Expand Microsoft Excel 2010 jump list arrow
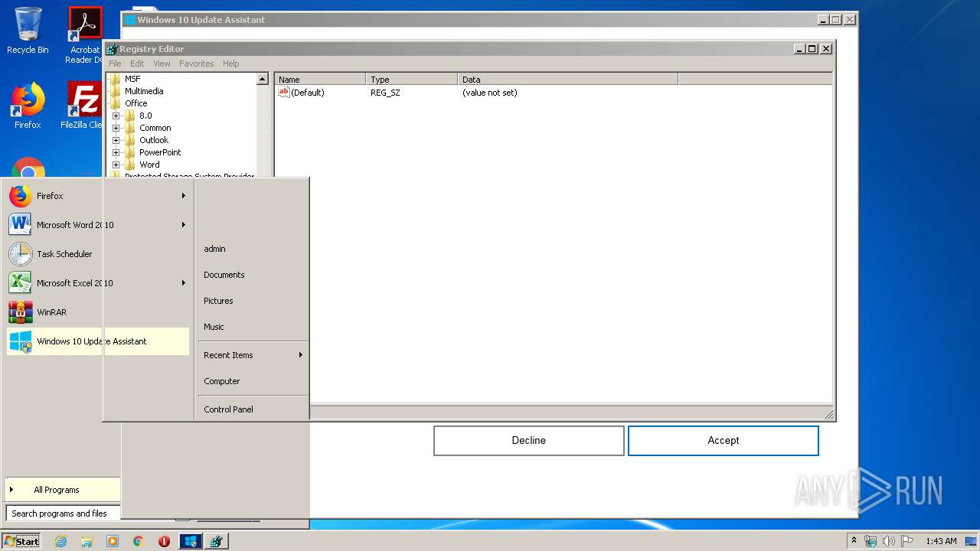 point(184,283)
